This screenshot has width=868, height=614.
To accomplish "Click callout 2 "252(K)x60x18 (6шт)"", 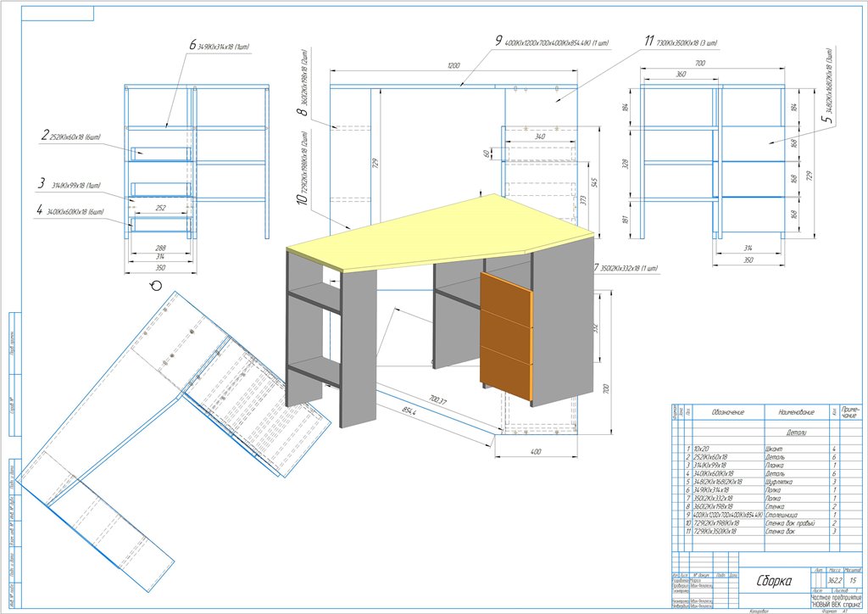I will [x=71, y=136].
